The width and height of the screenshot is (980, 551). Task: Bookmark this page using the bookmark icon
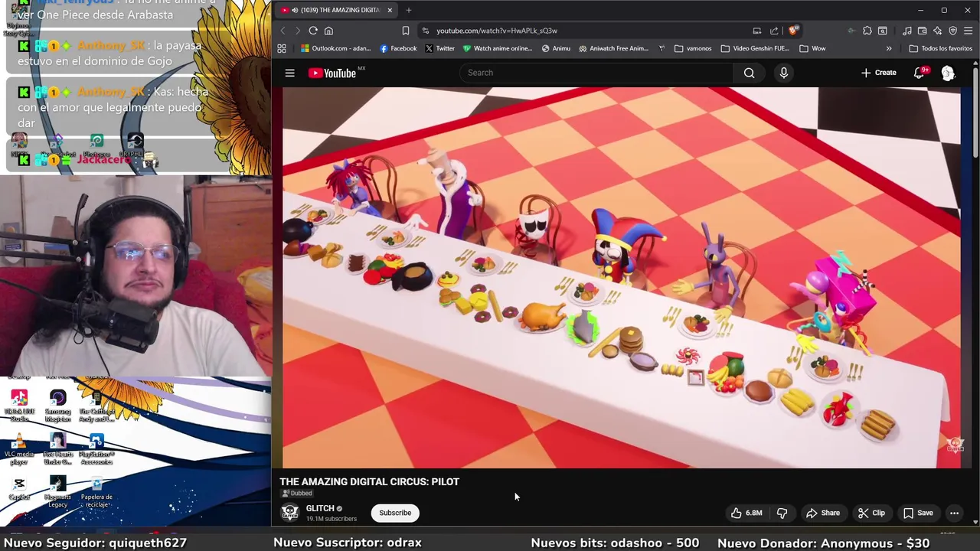tap(406, 31)
